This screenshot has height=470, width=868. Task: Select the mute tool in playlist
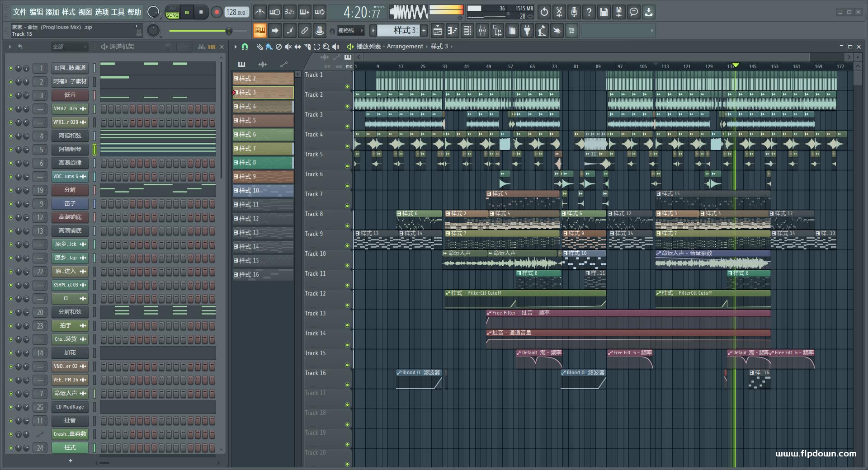coord(288,47)
